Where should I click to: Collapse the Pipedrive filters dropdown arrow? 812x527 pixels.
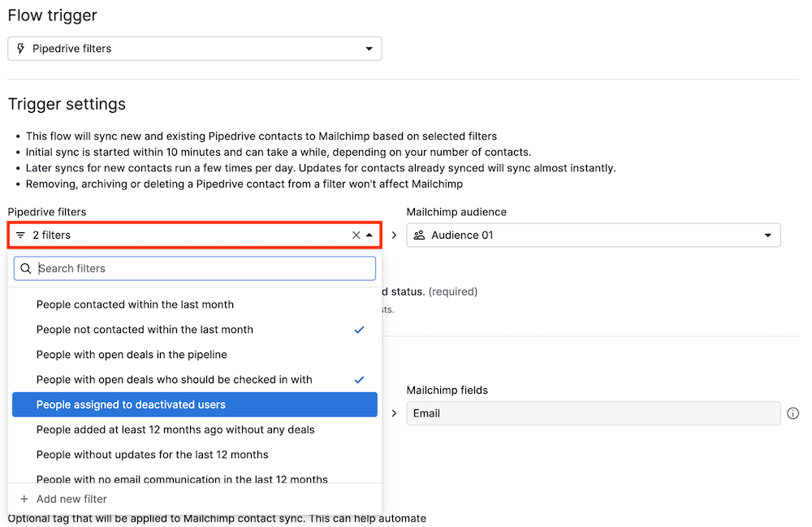coord(369,235)
